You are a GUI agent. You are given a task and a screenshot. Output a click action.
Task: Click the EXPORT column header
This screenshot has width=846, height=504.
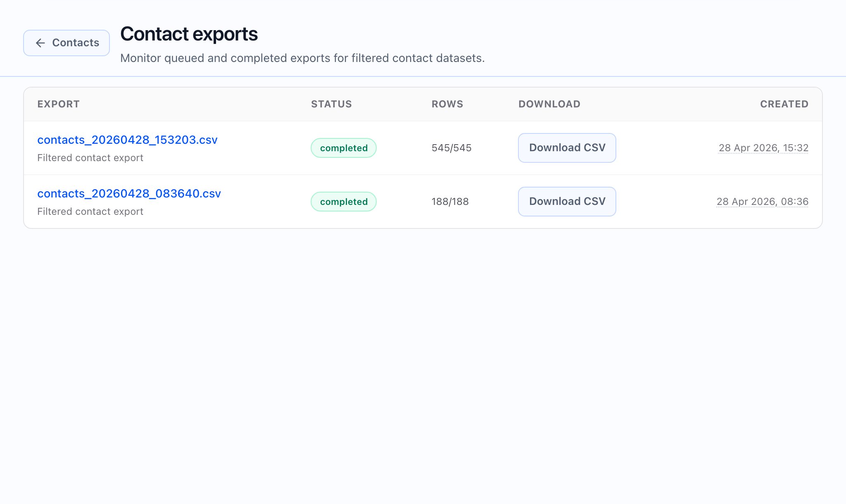point(59,104)
